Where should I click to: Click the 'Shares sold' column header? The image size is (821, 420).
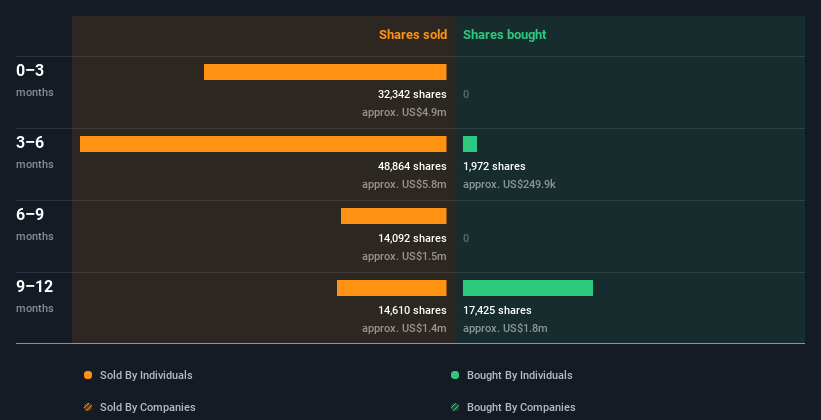(413, 35)
